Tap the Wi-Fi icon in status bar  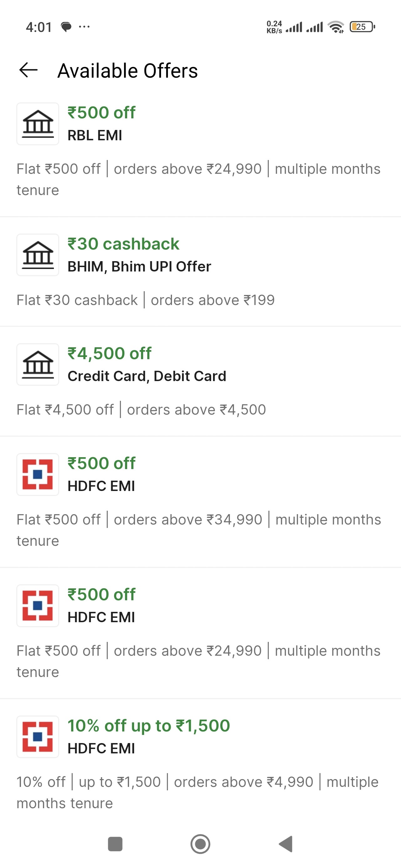tap(336, 27)
